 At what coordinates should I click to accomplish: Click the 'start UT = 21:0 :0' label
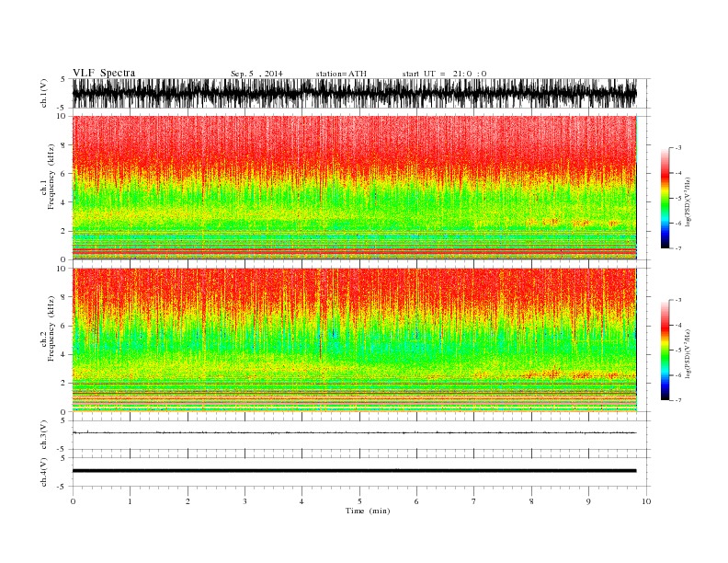444,74
